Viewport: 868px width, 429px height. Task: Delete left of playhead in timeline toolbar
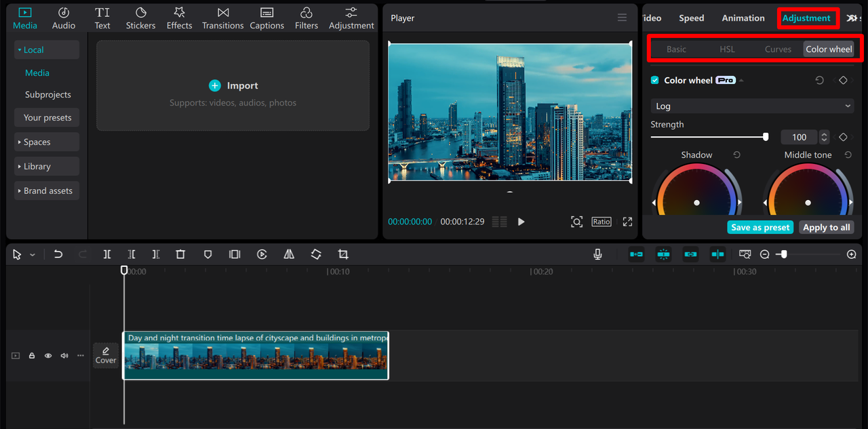pyautogui.click(x=132, y=254)
